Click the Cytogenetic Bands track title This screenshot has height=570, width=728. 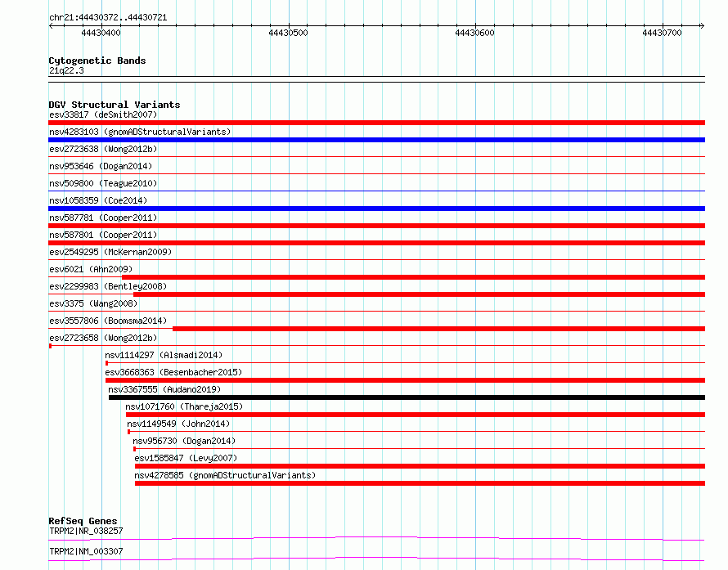97,61
